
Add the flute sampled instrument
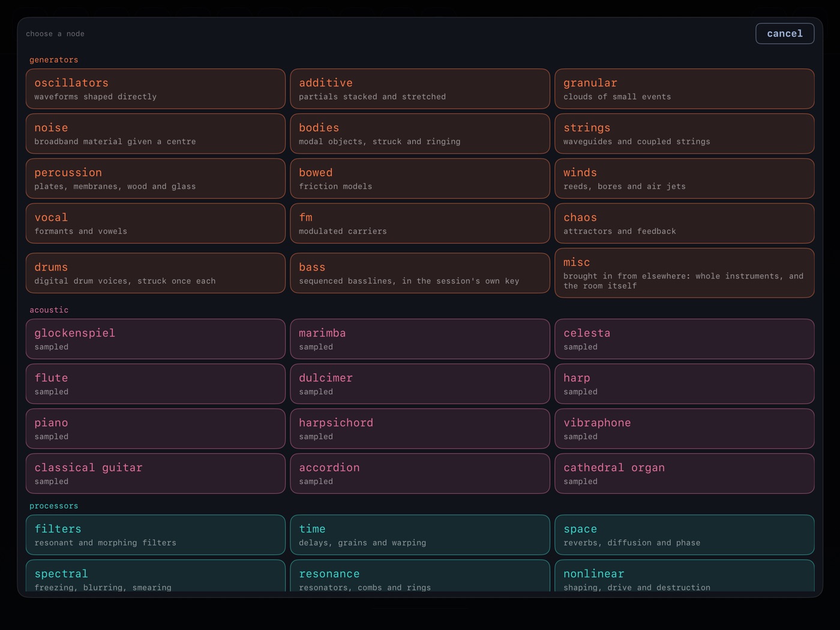[155, 384]
